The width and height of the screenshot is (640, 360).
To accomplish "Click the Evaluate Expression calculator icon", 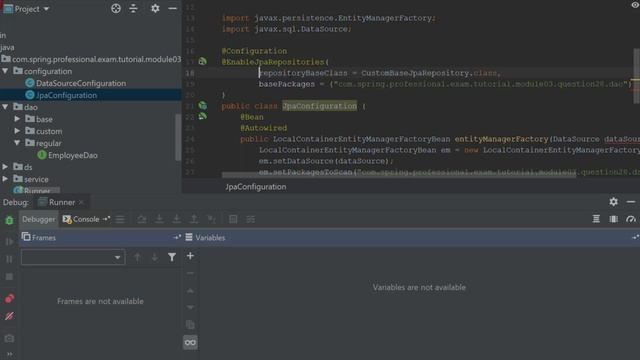I will 233,220.
